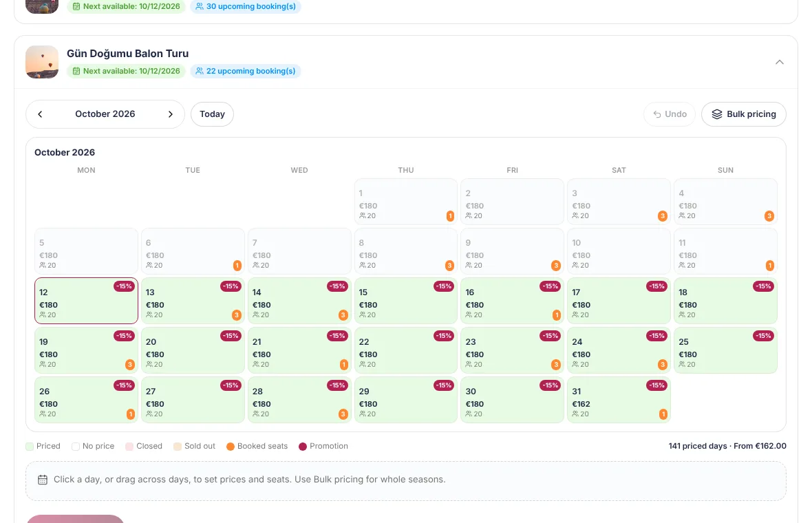Select the October 31 day cell

pyautogui.click(x=619, y=400)
